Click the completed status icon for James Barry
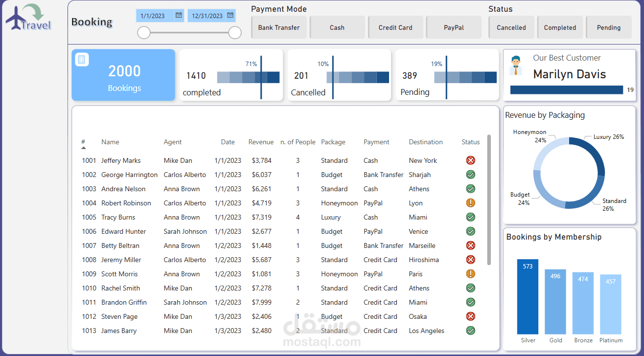 tap(471, 331)
